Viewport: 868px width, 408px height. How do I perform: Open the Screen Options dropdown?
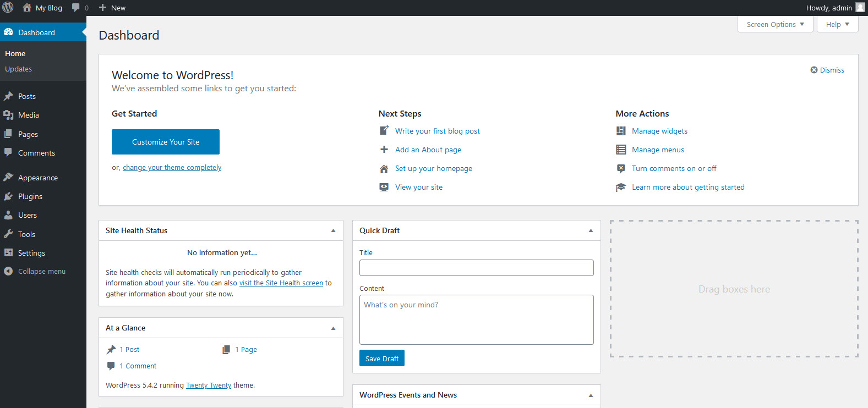tap(775, 24)
